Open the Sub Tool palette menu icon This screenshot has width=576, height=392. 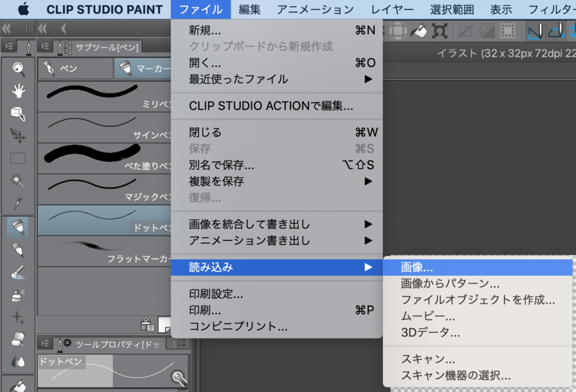coord(45,46)
